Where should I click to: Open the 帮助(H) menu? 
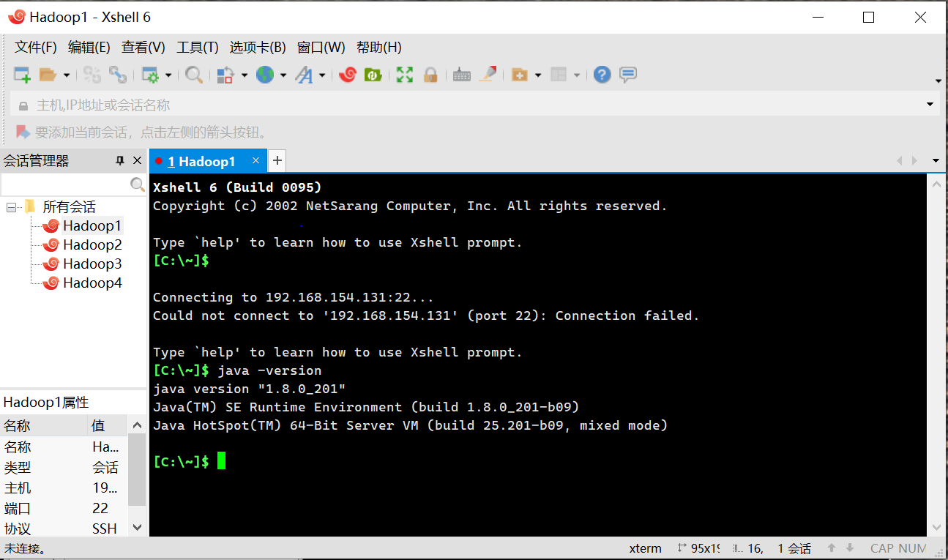pyautogui.click(x=379, y=48)
